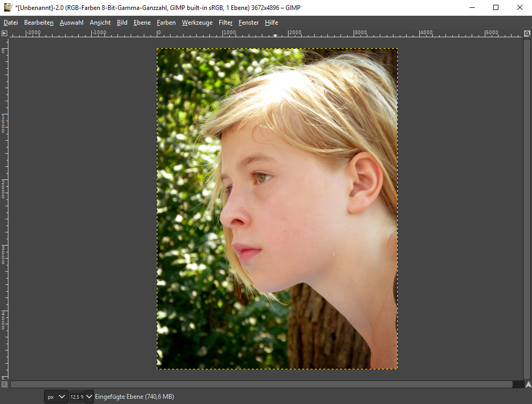Click the navigation arrow icon at bottom right
Screen dimensions: 532x404
(527, 384)
